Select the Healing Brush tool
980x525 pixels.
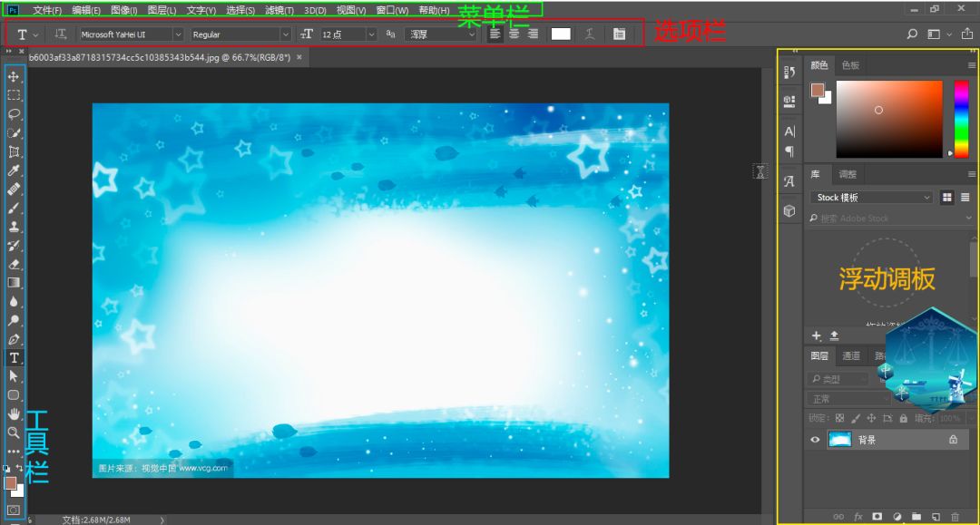(14, 190)
